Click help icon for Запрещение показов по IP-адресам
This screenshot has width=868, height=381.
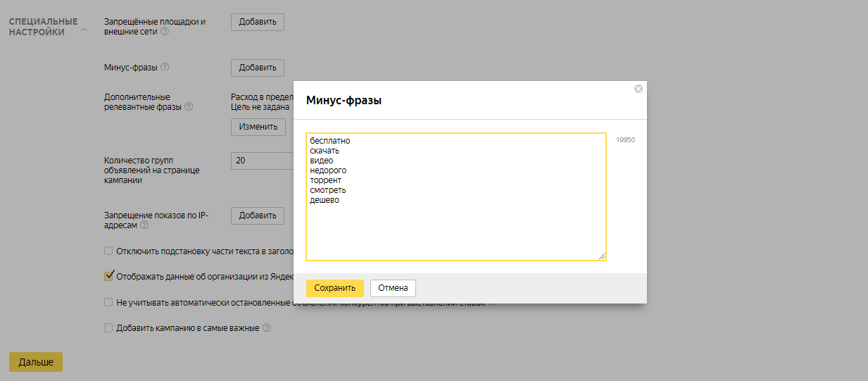(x=144, y=225)
